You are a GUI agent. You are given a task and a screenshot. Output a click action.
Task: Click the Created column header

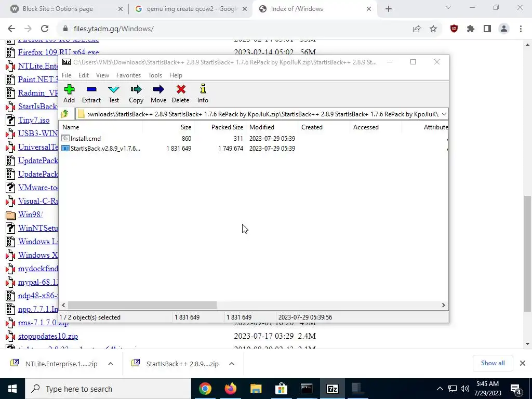pos(324,127)
